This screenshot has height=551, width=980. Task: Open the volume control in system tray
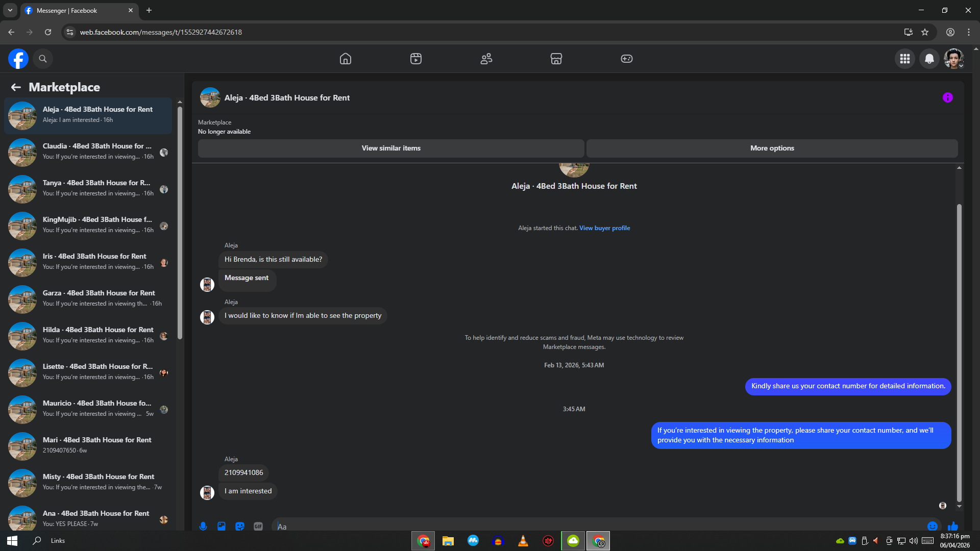coord(914,541)
